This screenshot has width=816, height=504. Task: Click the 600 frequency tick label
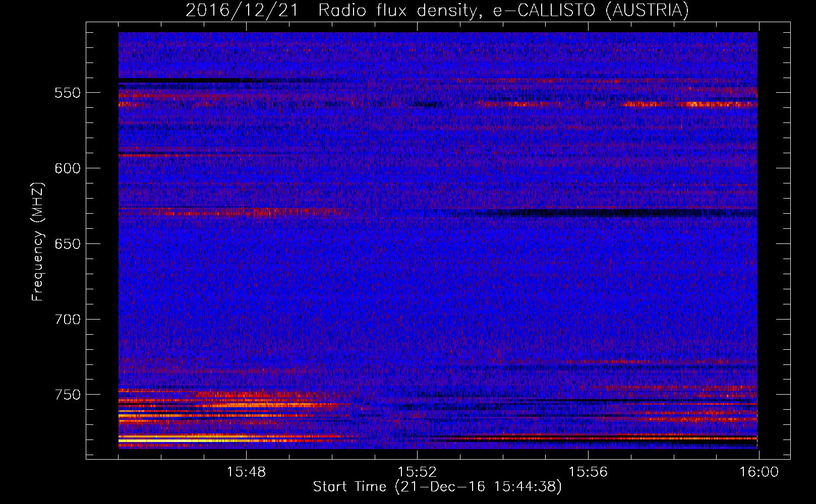coord(68,168)
